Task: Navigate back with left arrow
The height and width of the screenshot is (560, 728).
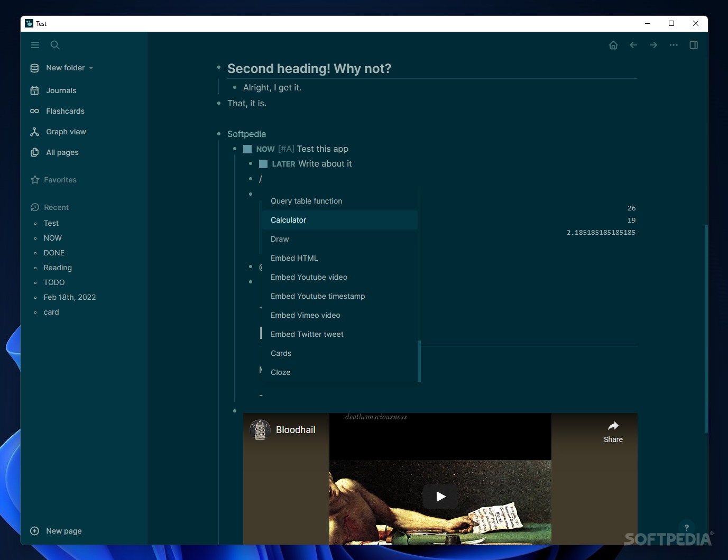Action: pyautogui.click(x=633, y=45)
